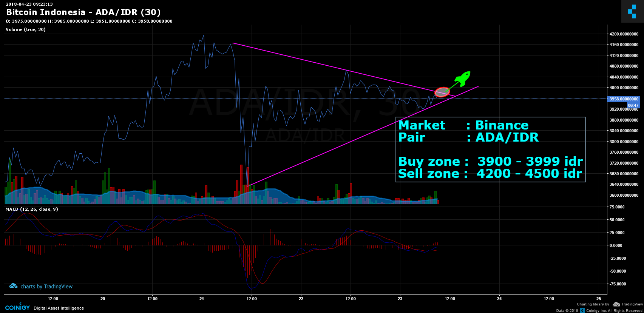Image resolution: width=644 pixels, height=313 pixels.
Task: Click the current price tag 3958.00000000
Action: (x=623, y=99)
